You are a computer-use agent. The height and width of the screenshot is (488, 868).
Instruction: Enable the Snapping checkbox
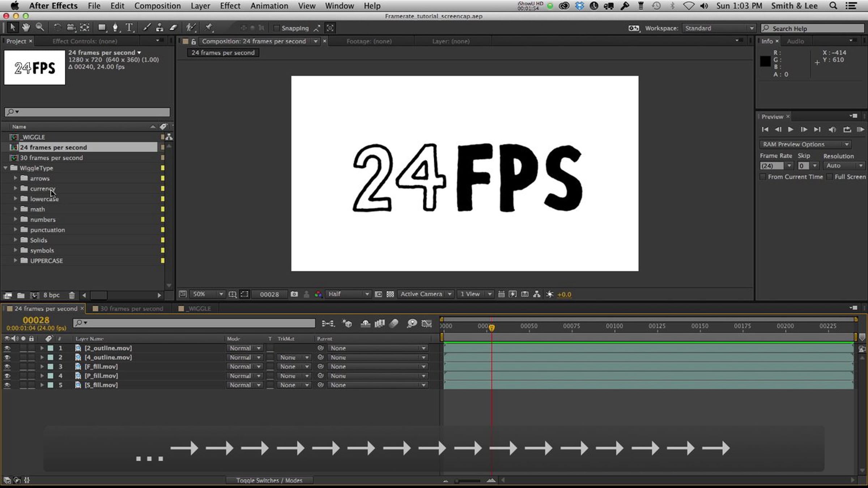coord(277,28)
